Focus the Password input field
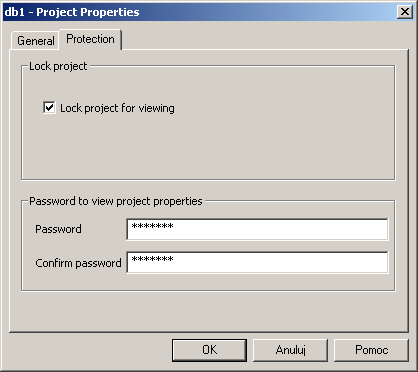Image resolution: width=418 pixels, height=372 pixels. 257,229
